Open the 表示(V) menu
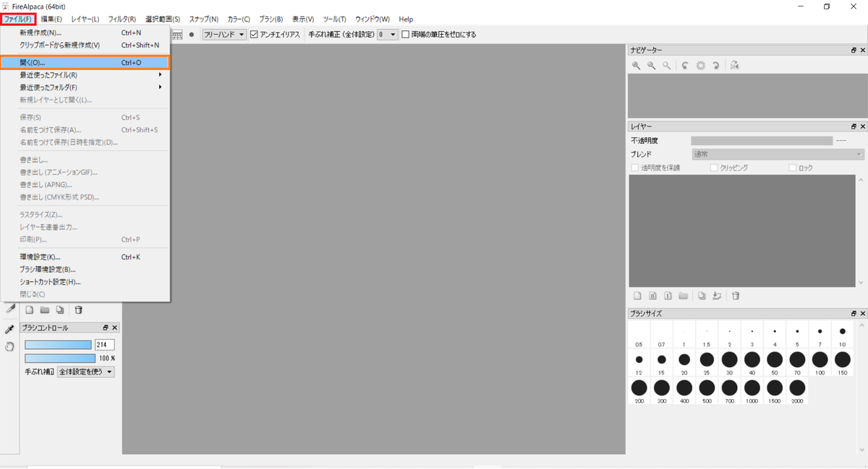 (x=303, y=19)
